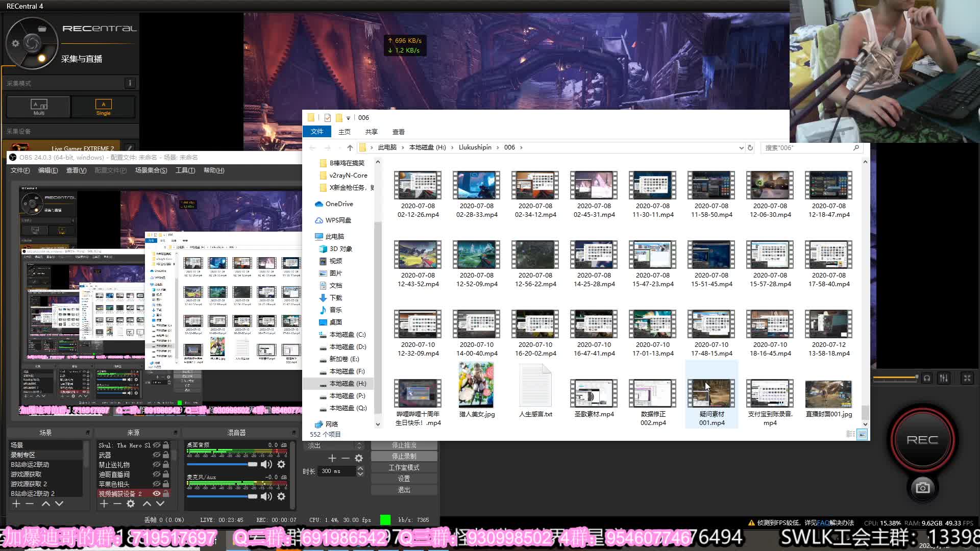The width and height of the screenshot is (980, 551).
Task: Open the 工具(T) menu in OBS
Action: click(185, 170)
